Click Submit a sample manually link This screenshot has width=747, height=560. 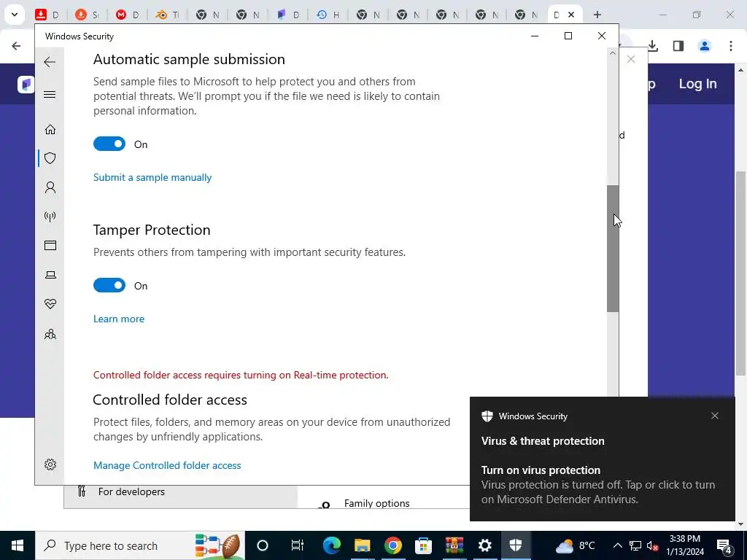(152, 177)
